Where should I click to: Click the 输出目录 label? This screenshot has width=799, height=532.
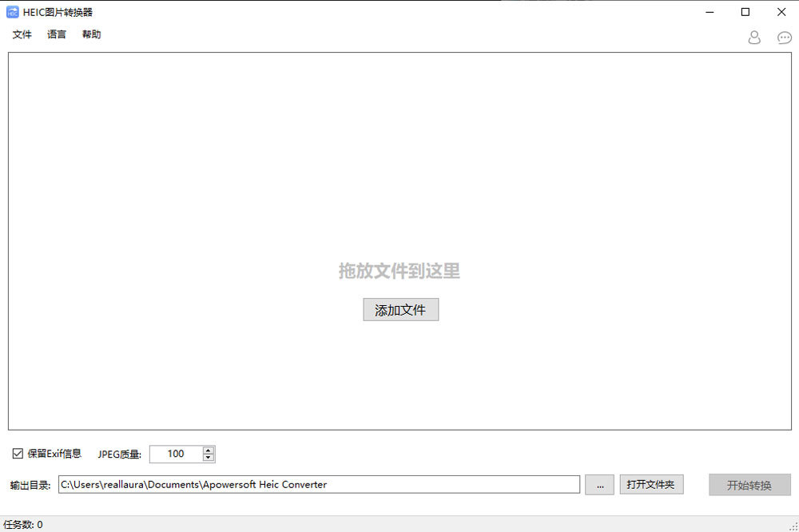[x=30, y=485]
